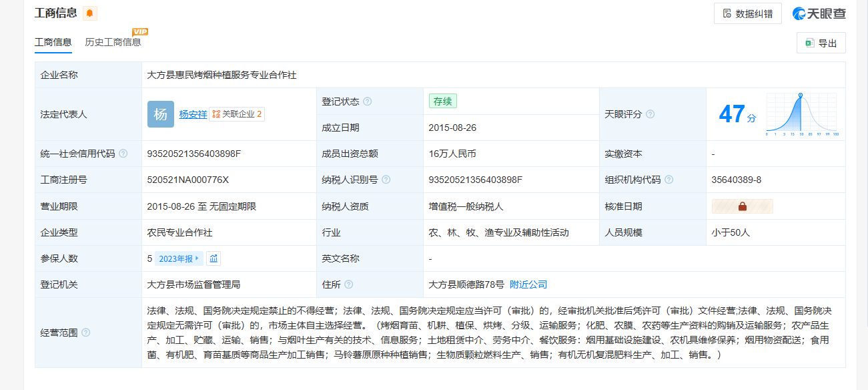Image resolution: width=868 pixels, height=390 pixels.
Task: Click help icon beside 组织机构代码
Action: [x=669, y=180]
